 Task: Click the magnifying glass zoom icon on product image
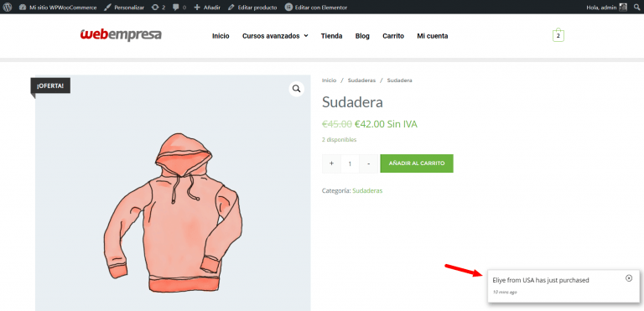click(x=296, y=89)
